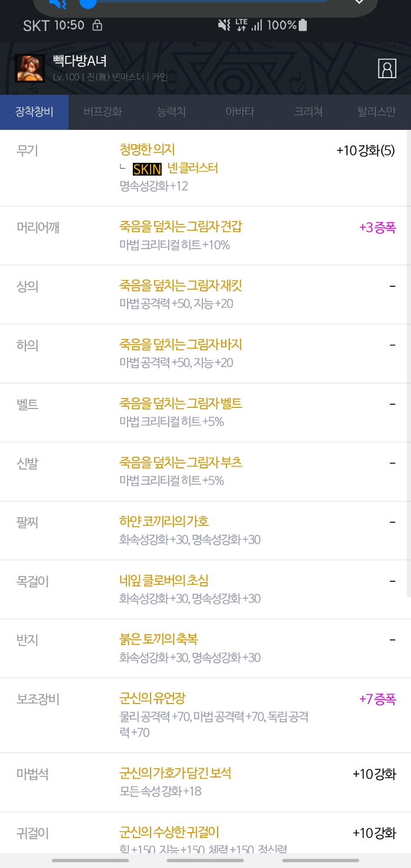This screenshot has height=868, width=411.
Task: Tap the battery status icon
Action: tap(303, 25)
